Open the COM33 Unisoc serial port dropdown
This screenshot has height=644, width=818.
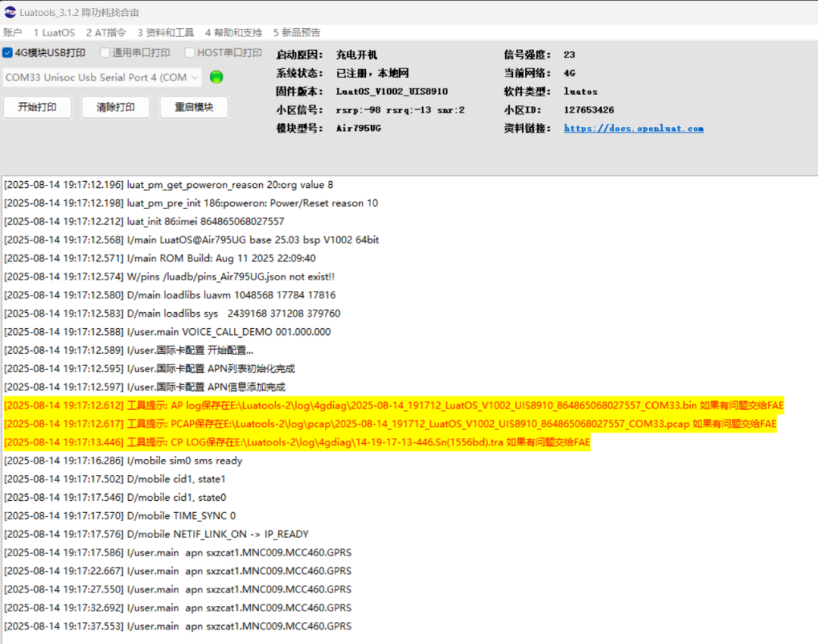[101, 77]
